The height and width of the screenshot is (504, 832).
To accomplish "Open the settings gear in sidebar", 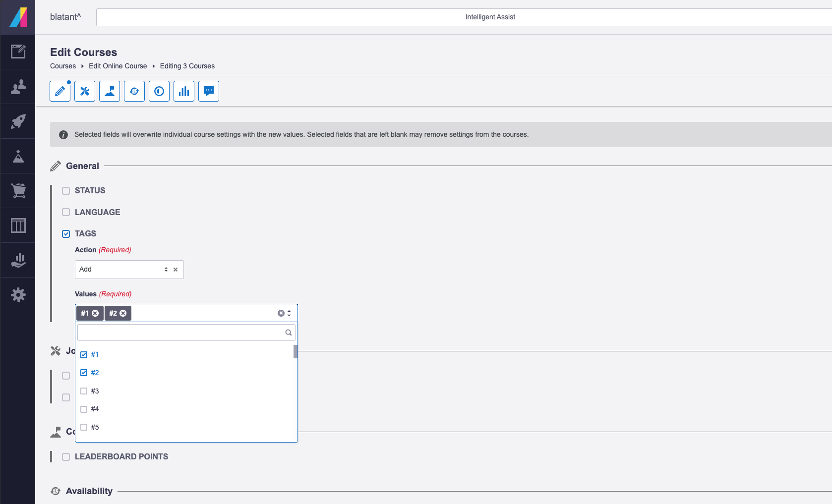I will [x=18, y=295].
